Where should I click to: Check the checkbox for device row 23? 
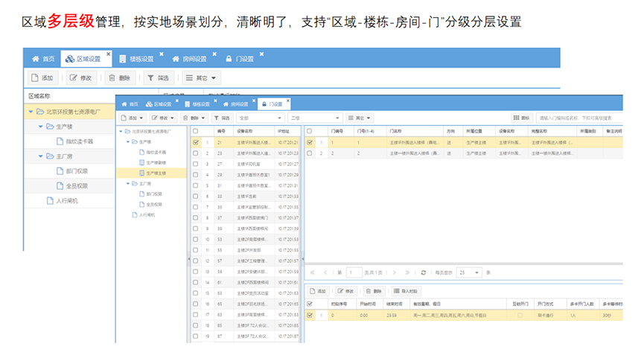(196, 153)
